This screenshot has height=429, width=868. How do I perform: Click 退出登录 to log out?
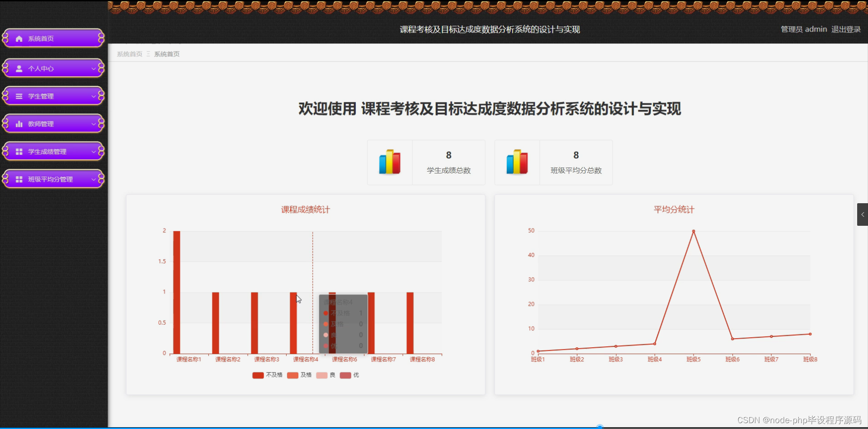(x=847, y=29)
